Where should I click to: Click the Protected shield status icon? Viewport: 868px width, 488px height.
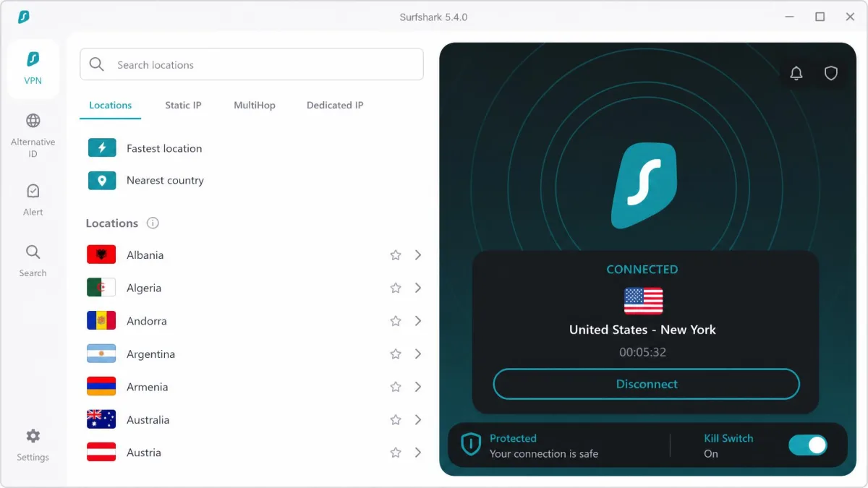coord(471,444)
